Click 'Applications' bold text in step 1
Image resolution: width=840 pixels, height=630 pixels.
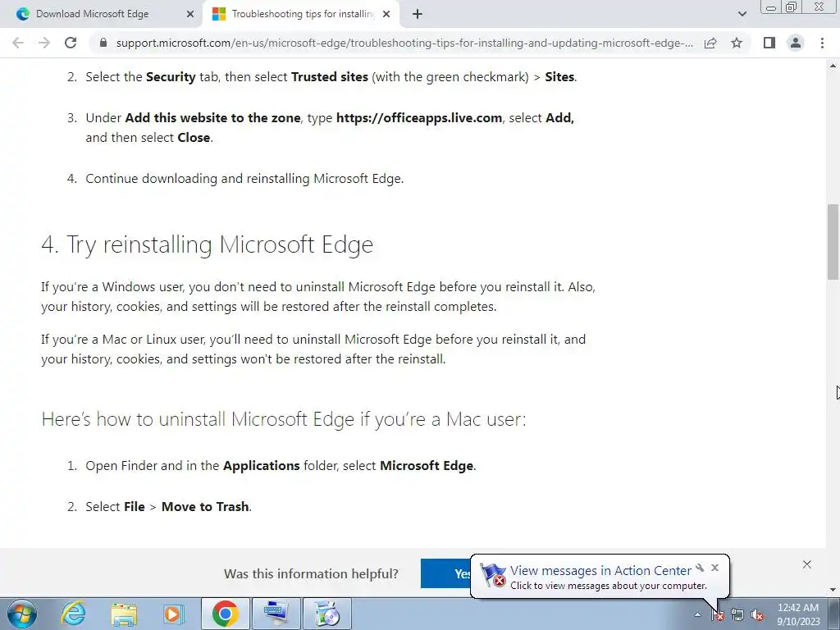262,466
